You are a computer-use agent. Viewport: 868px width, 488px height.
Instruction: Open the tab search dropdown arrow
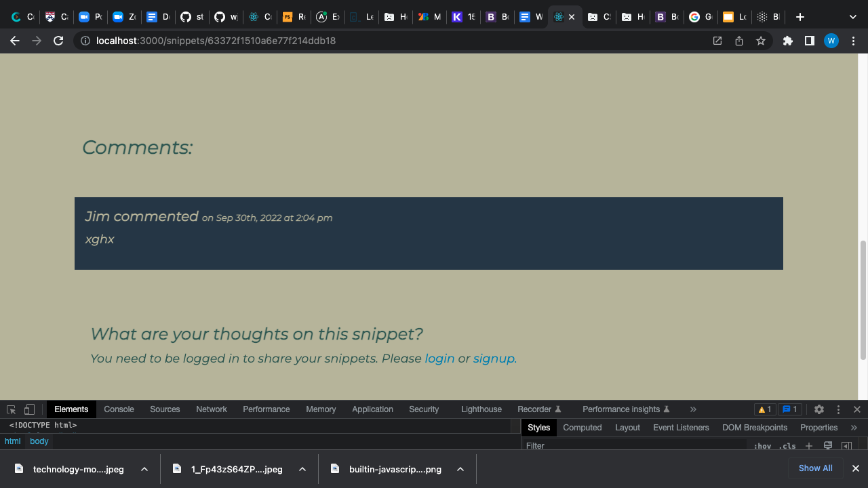853,17
